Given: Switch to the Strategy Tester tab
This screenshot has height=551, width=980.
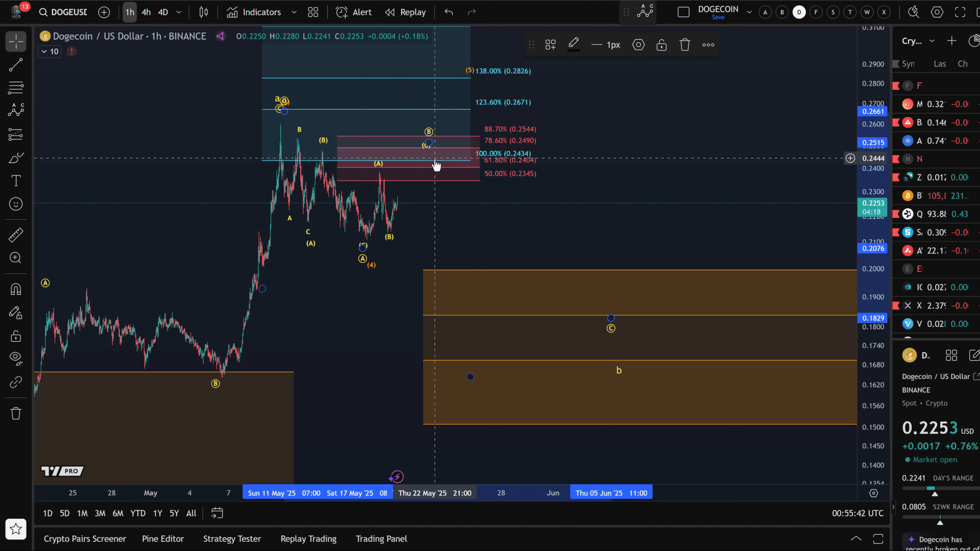Looking at the screenshot, I should [x=232, y=539].
